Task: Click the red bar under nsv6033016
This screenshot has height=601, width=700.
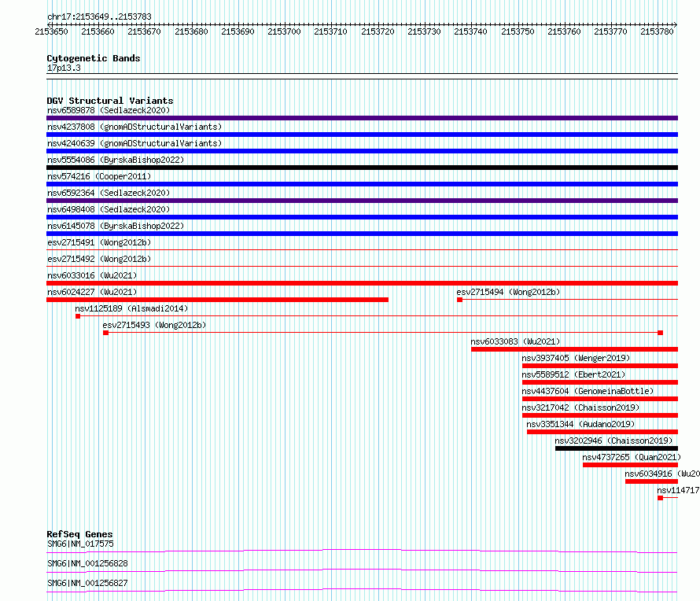Action: (362, 283)
